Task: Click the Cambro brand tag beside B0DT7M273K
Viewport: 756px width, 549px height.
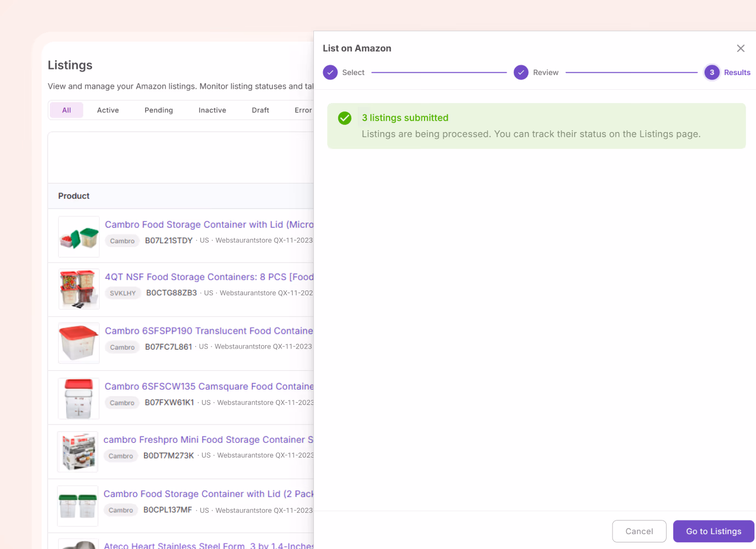Action: [121, 456]
